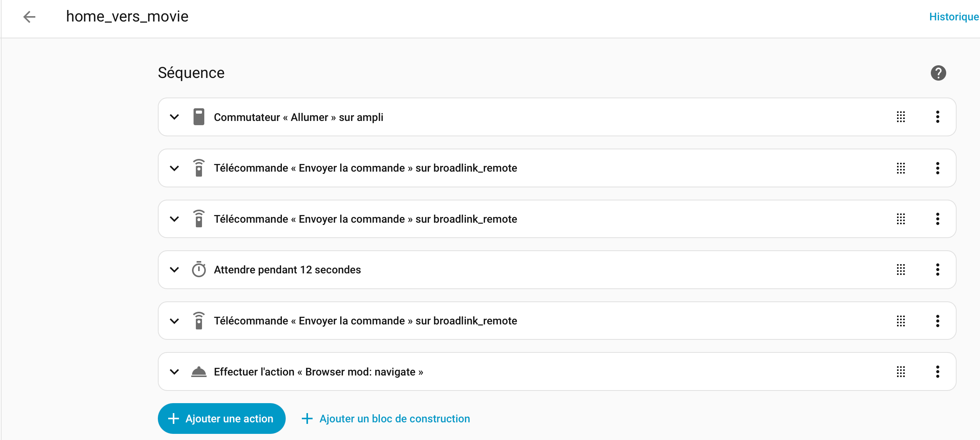The image size is (980, 440).
Task: Click drag handle of Attendre 12 secondes action
Action: 901,270
